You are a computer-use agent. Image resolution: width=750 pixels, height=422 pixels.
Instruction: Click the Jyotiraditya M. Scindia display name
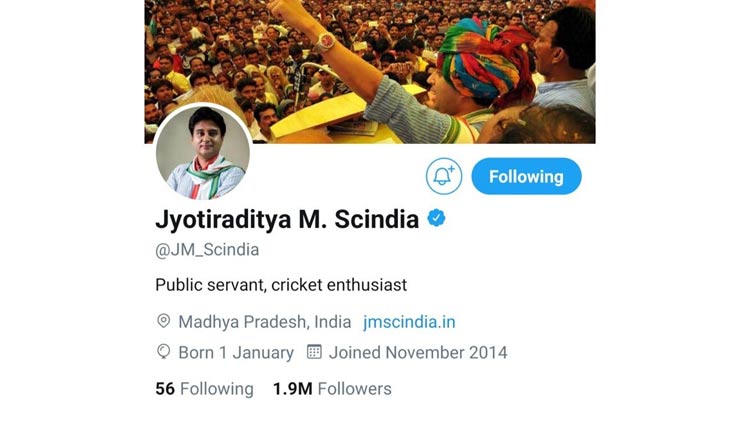click(x=287, y=219)
